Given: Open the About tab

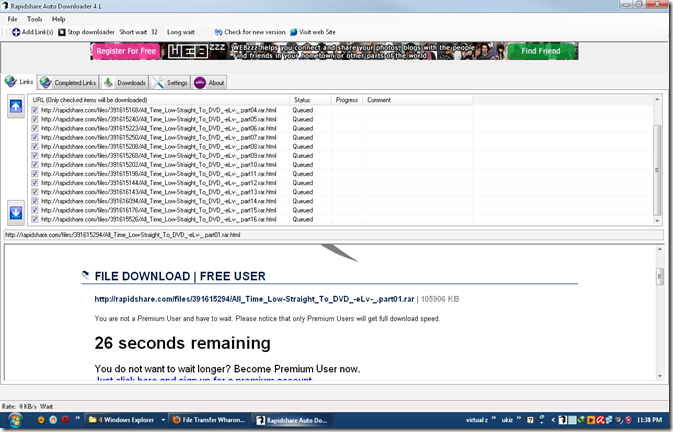Looking at the screenshot, I should [209, 83].
